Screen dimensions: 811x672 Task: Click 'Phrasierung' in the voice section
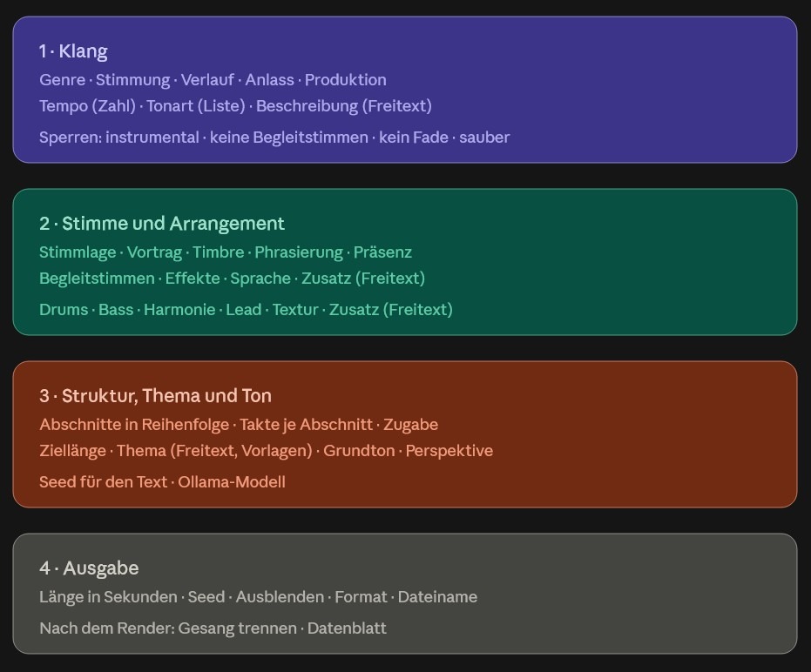click(x=299, y=252)
